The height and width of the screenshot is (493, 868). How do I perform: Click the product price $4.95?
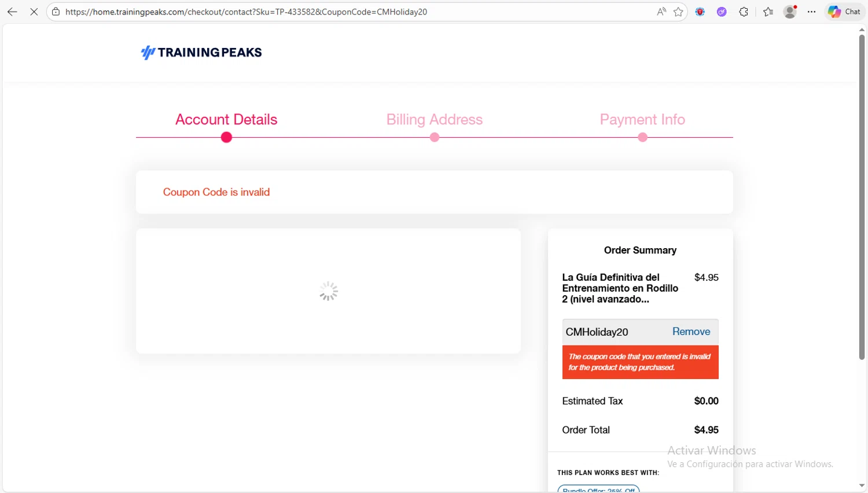point(706,277)
